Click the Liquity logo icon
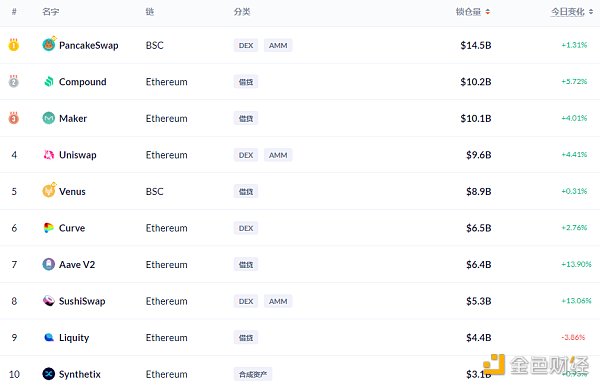The image size is (600, 386). pos(49,337)
